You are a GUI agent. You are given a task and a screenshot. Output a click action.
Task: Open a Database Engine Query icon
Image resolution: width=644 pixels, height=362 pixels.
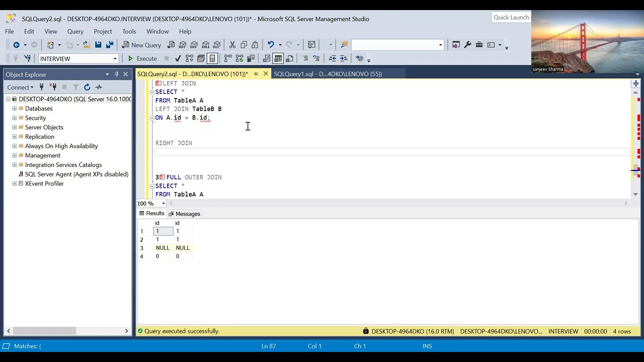(172, 45)
